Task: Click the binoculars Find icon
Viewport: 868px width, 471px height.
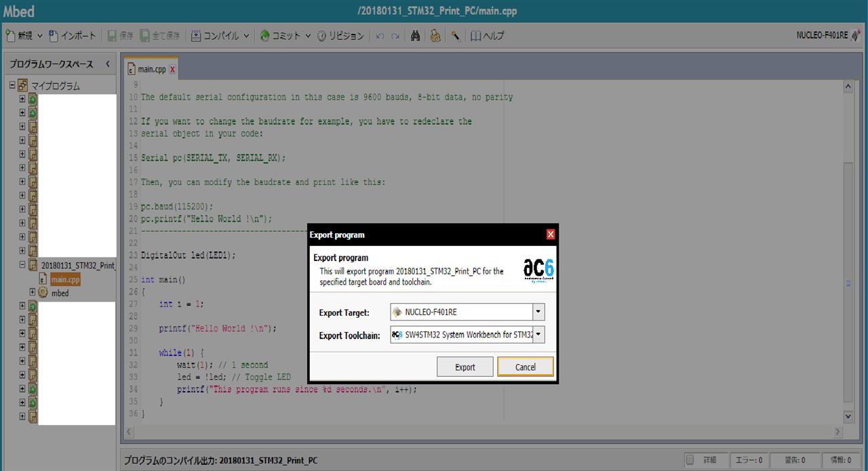Action: (x=416, y=36)
